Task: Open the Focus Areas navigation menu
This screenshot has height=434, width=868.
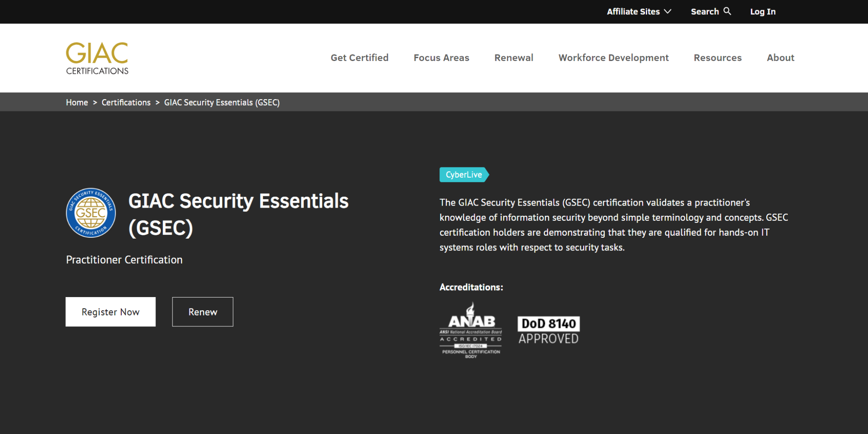Action: pos(441,58)
